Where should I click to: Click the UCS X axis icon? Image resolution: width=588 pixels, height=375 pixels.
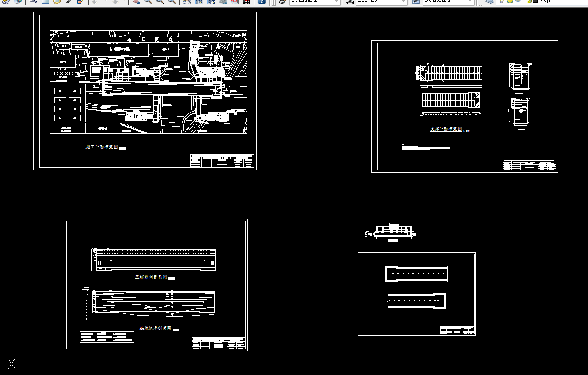pyautogui.click(x=11, y=364)
